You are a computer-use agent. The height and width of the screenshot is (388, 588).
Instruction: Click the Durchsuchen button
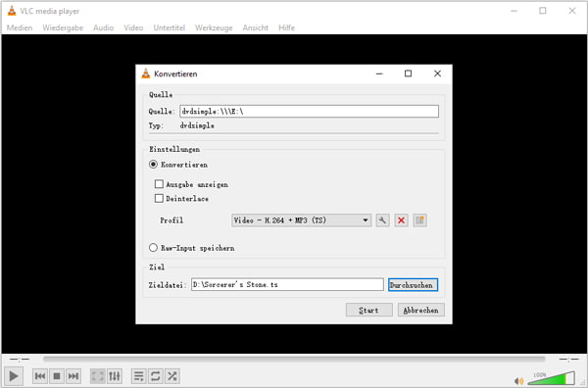[413, 285]
